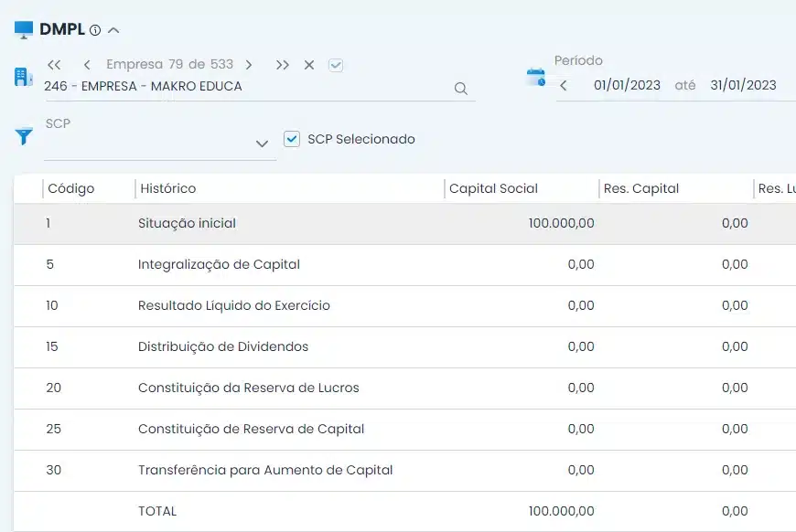Select the Resultado Líquido do Exercício row

[x=404, y=306]
